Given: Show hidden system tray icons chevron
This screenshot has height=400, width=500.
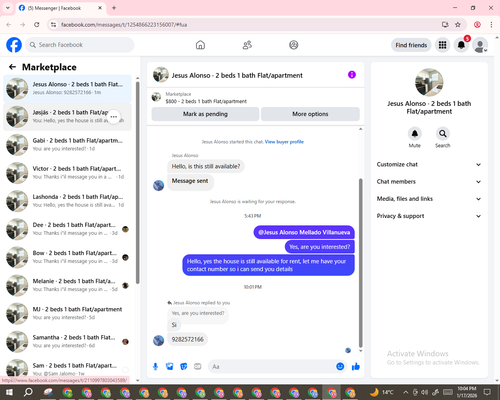Looking at the screenshot, I should pos(406,392).
